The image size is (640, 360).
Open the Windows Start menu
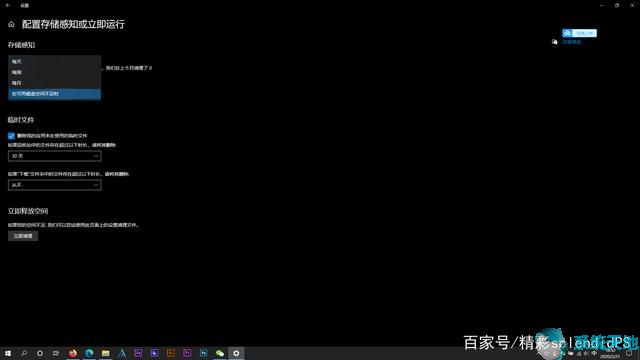8,353
